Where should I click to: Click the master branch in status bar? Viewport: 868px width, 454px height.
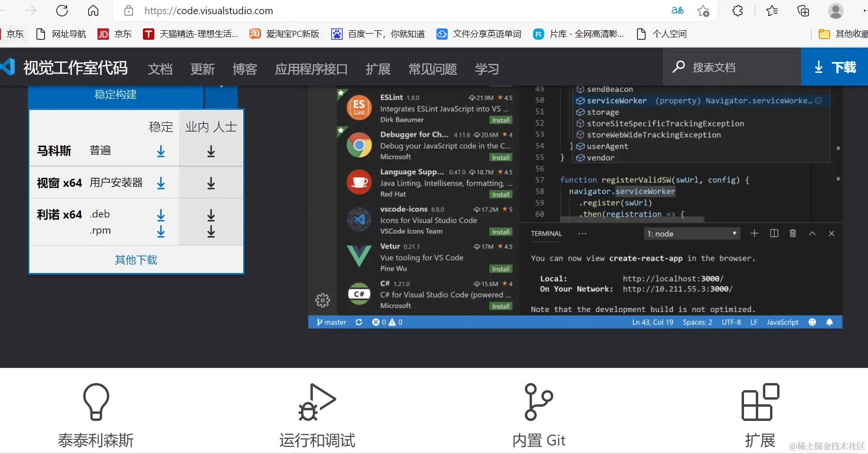(x=331, y=322)
